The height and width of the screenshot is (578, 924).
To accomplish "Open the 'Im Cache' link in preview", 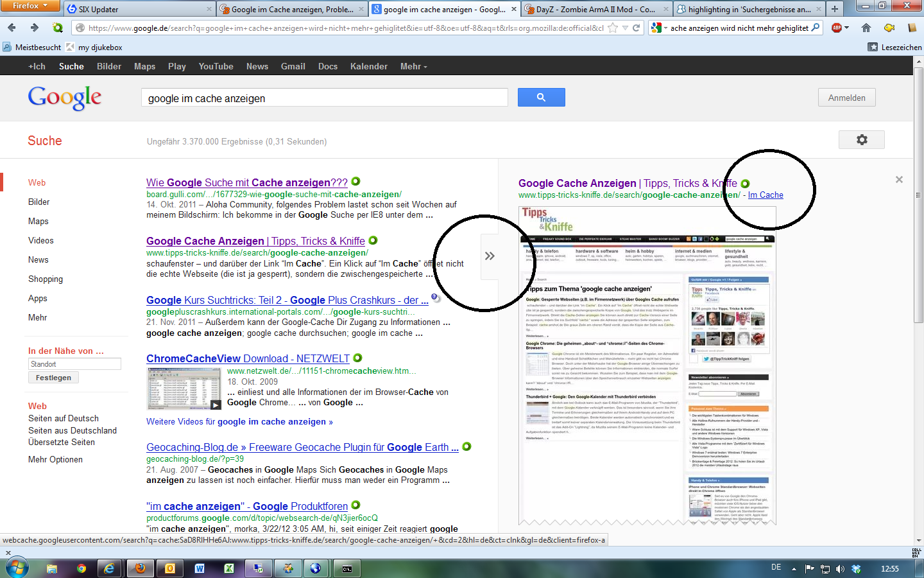I will tap(766, 195).
